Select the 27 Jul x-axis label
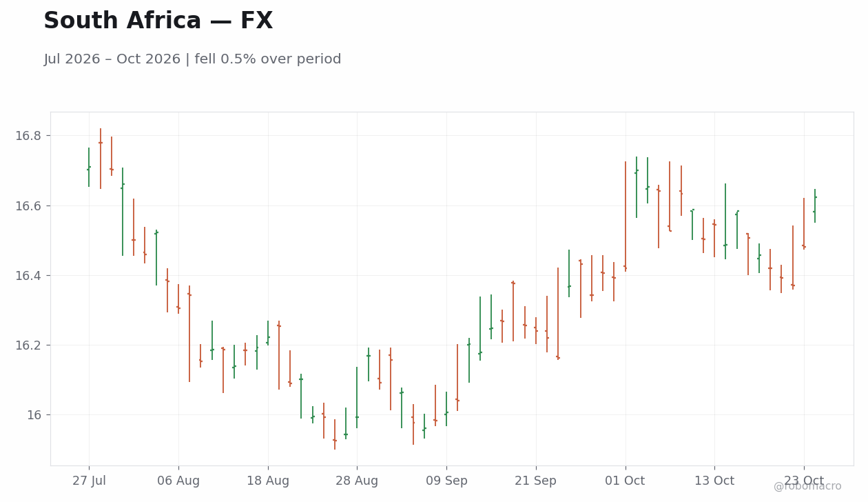The image size is (868, 502). coord(89,481)
